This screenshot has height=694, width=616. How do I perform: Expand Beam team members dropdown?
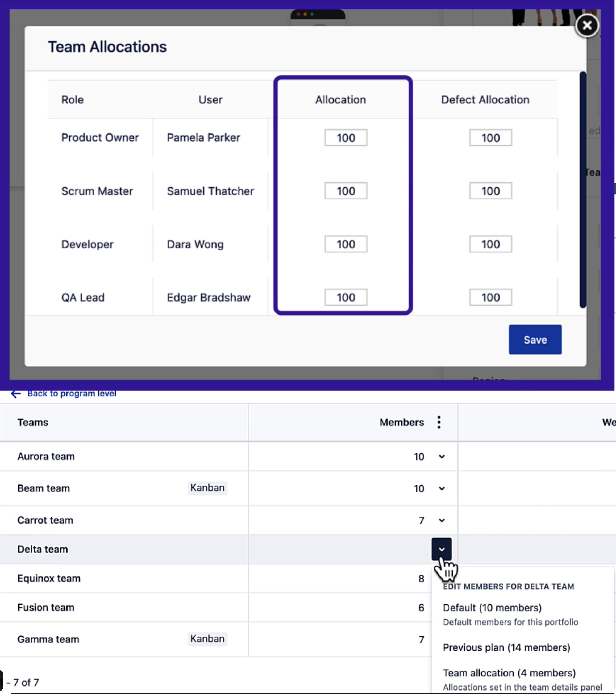tap(442, 488)
